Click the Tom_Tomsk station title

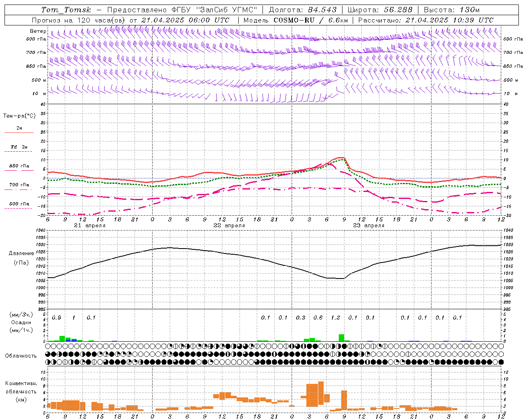[x=66, y=10]
